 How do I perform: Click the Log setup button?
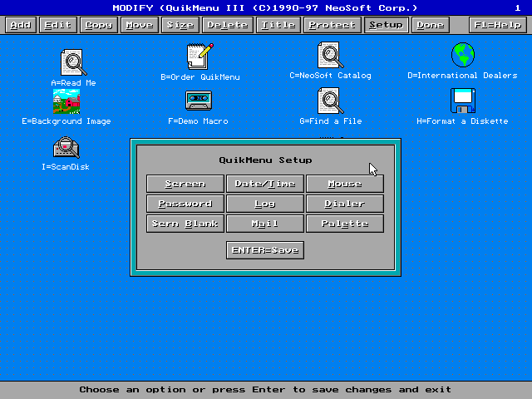click(x=265, y=204)
